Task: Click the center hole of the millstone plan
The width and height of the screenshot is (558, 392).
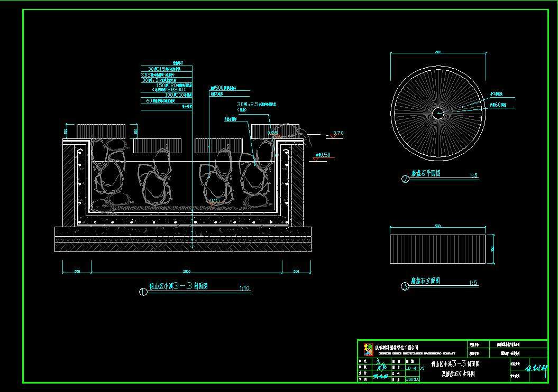Action: pos(438,113)
